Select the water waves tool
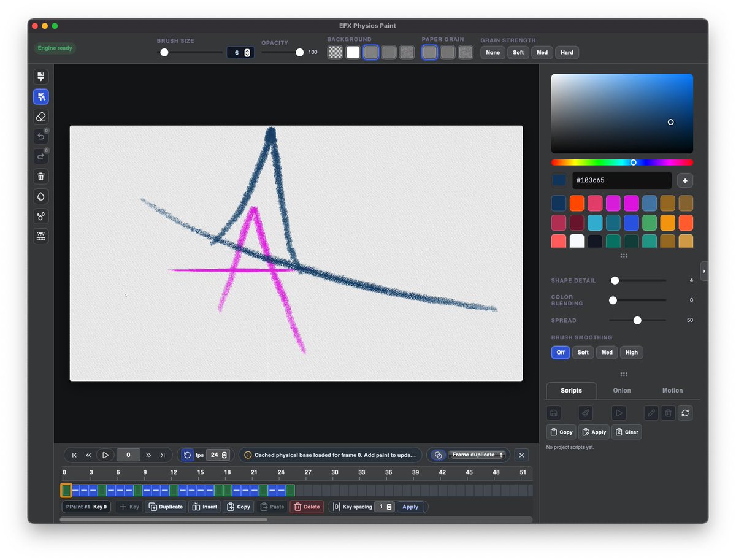Screen dimensions: 736x560 (41, 236)
